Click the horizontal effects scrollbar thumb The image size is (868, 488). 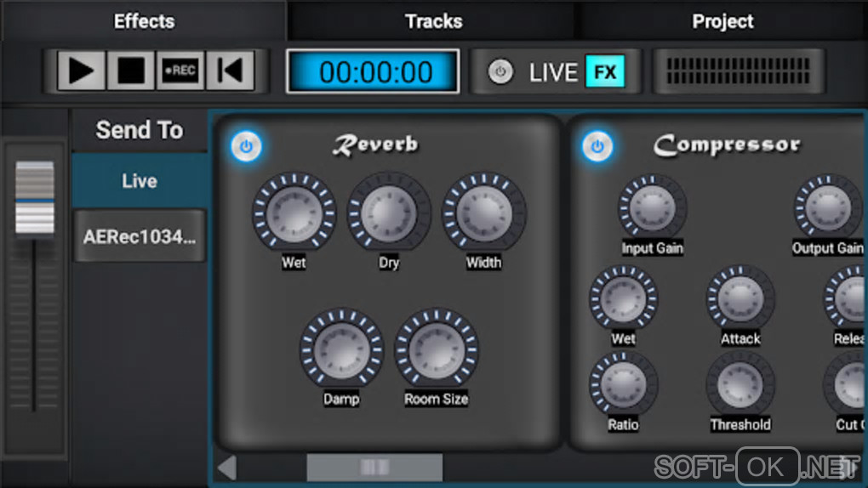pos(374,468)
